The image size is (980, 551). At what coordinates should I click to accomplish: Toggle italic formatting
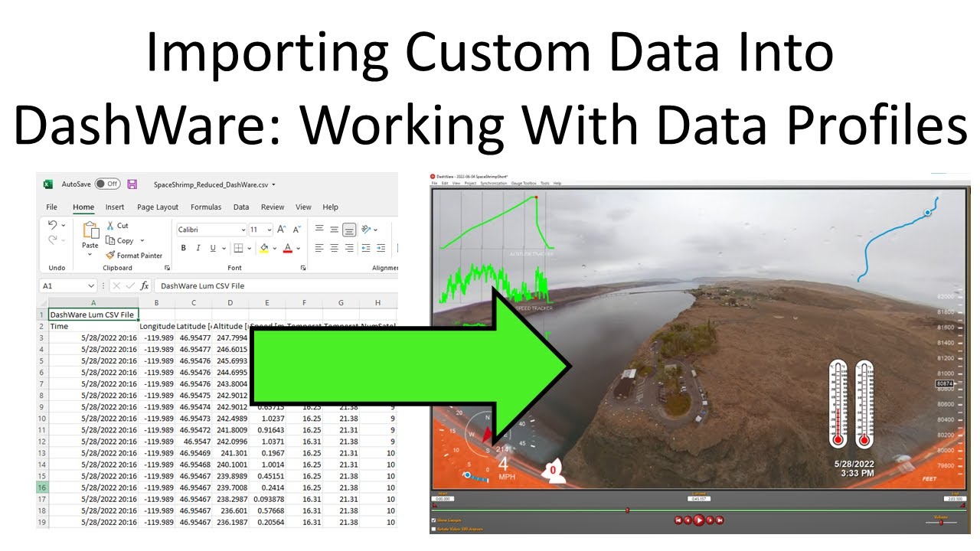(x=198, y=248)
